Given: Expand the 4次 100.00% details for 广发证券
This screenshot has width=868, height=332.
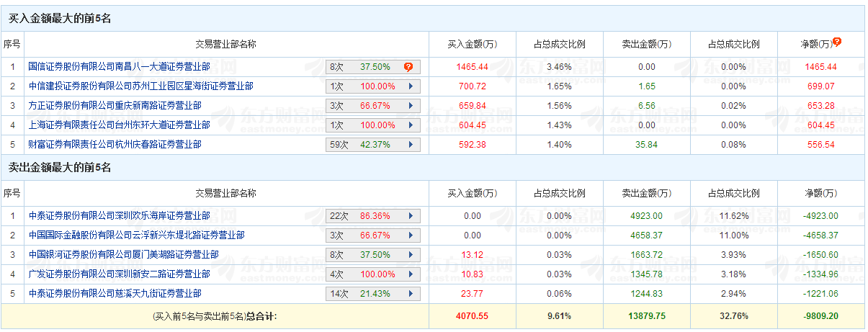Looking at the screenshot, I should click(x=411, y=274).
